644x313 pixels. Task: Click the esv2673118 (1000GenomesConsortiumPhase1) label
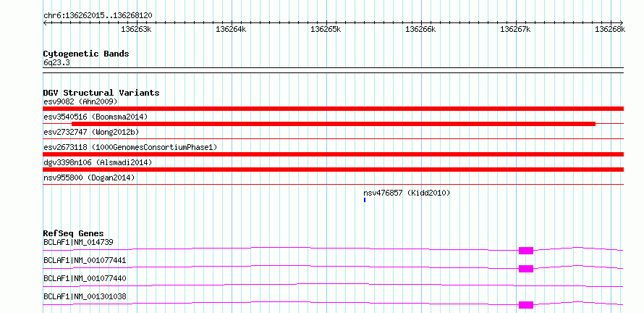click(x=130, y=147)
